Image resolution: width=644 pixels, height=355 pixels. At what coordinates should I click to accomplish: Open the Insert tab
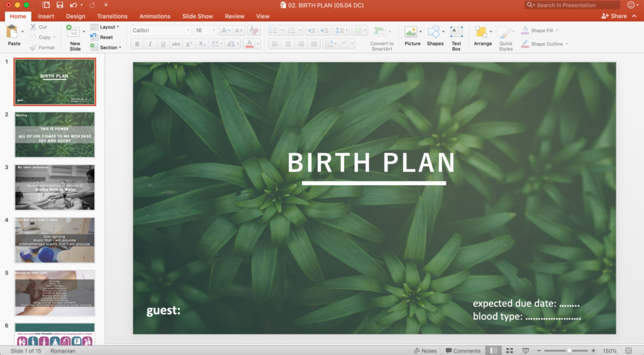point(46,16)
